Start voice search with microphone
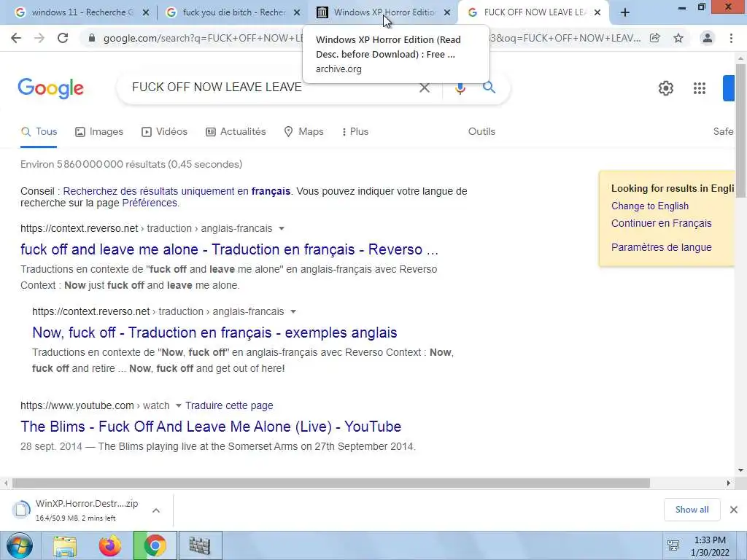Screen dimensions: 747x560 coord(460,87)
